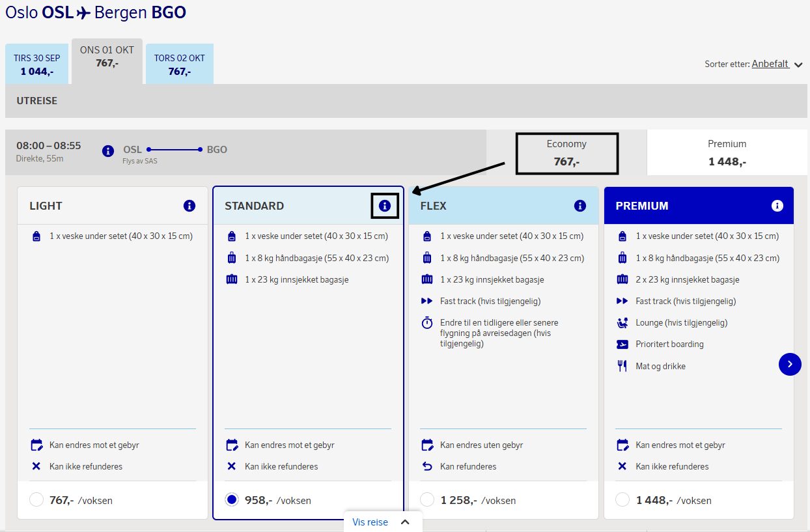Image resolution: width=810 pixels, height=532 pixels.
Task: Click 'Bergen BGO' in page title
Action: [x=140, y=12]
